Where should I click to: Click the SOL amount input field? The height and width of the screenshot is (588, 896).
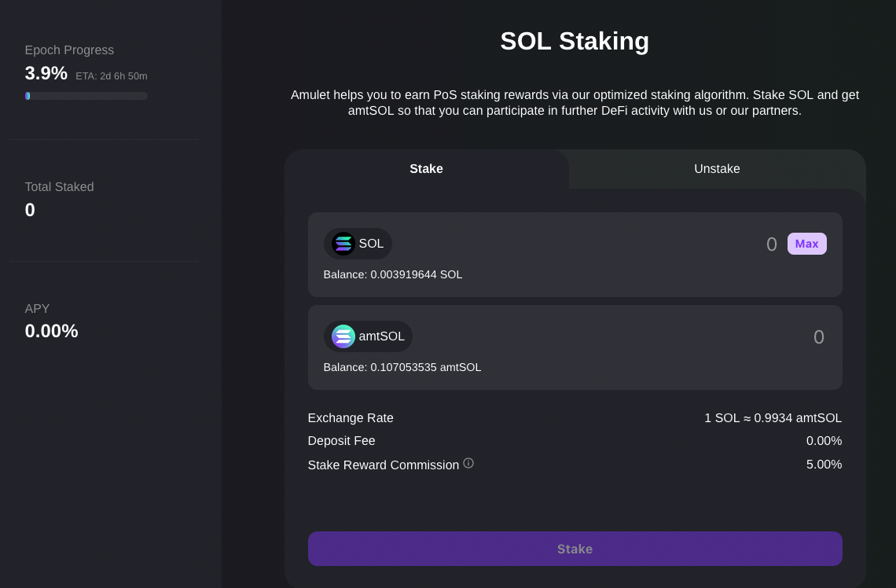pyautogui.click(x=772, y=244)
